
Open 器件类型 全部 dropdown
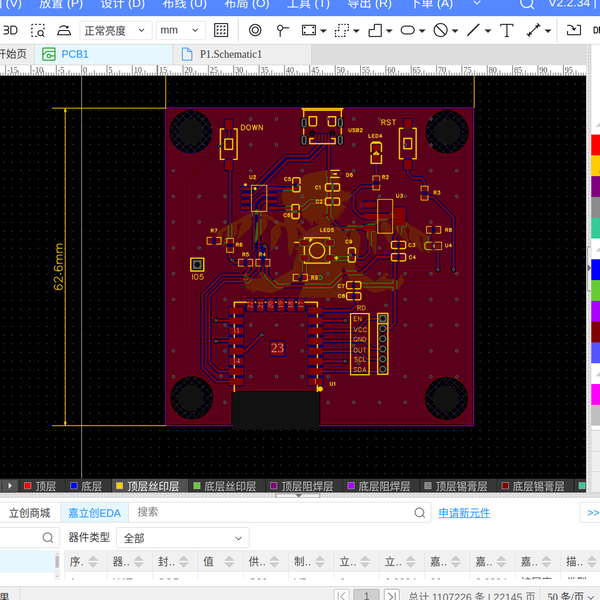(183, 538)
